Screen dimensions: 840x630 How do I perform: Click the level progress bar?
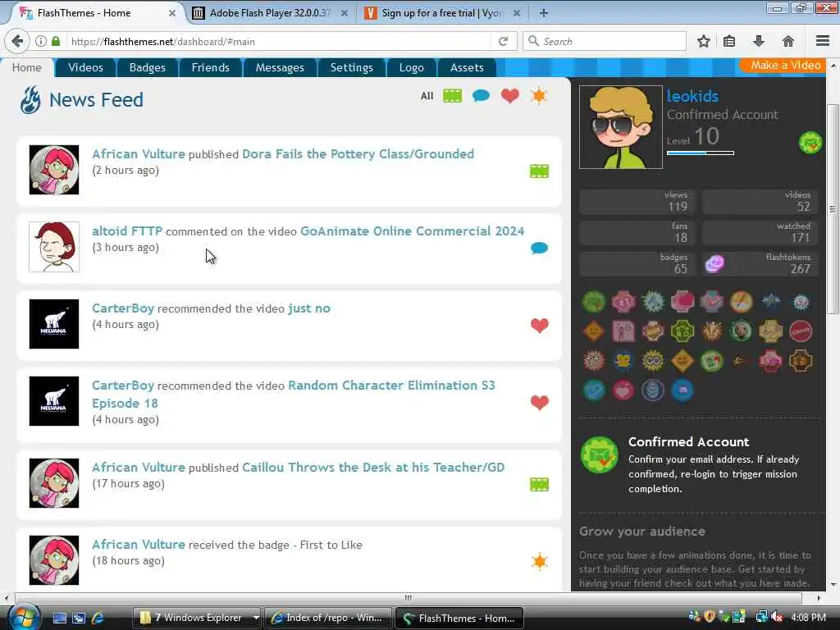tap(701, 153)
